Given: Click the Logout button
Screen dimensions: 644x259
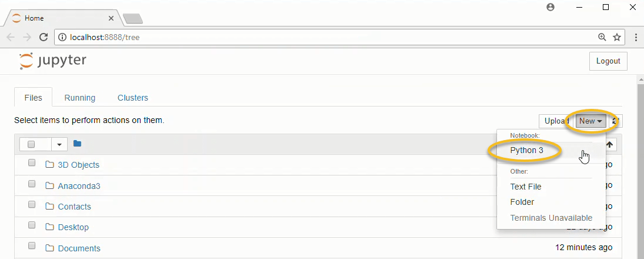Looking at the screenshot, I should (x=608, y=61).
